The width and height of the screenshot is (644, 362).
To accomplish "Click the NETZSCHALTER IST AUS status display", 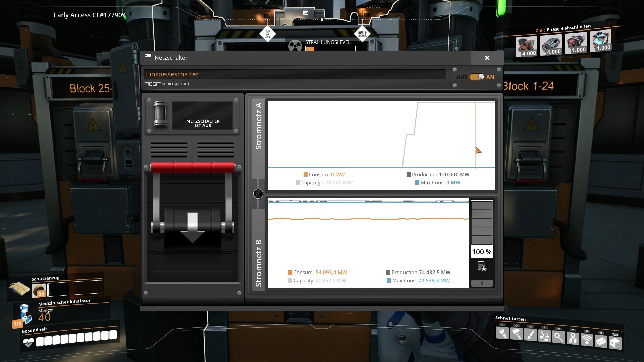I will click(x=203, y=116).
